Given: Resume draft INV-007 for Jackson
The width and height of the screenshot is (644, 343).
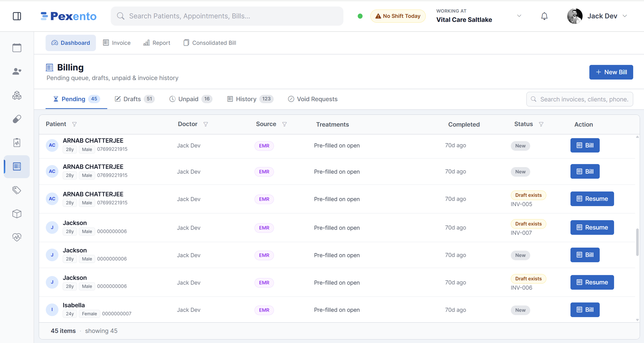Looking at the screenshot, I should 592,227.
